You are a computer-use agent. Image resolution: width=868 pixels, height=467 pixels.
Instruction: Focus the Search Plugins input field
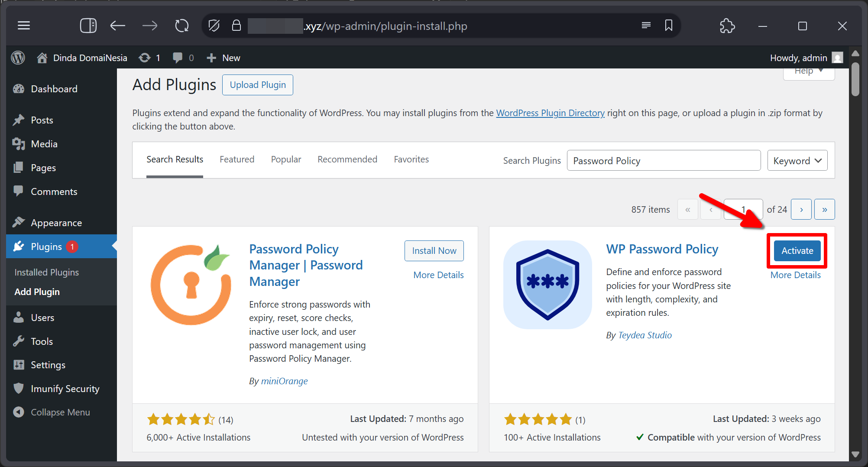[664, 160]
